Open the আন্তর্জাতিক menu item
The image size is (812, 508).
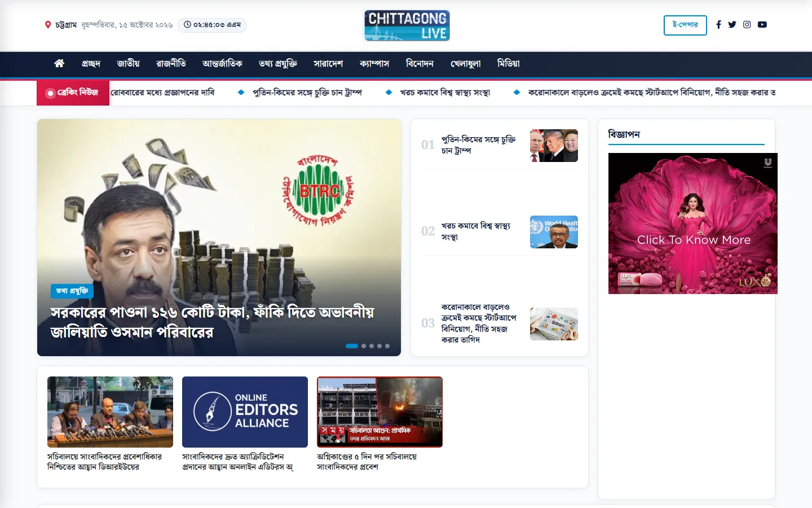[x=222, y=64]
